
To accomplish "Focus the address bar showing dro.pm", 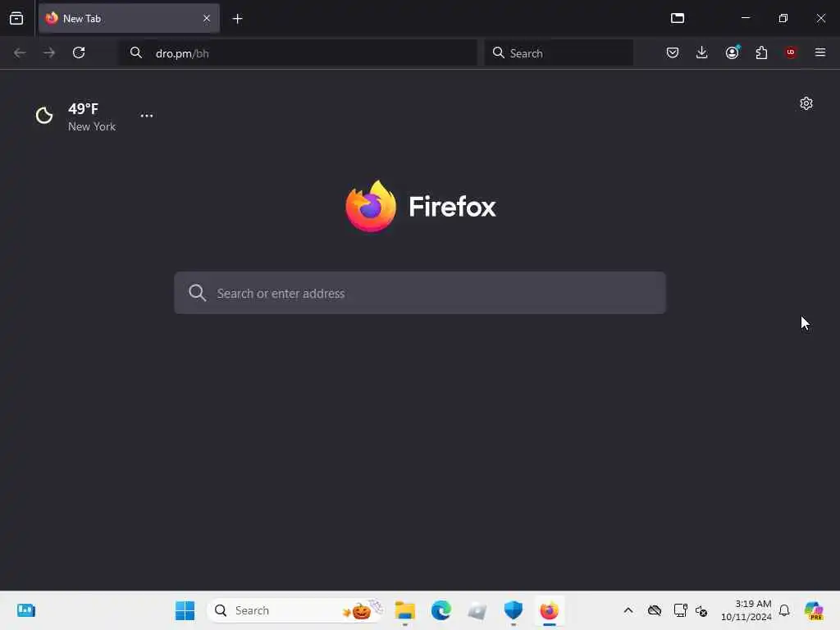I will click(x=298, y=53).
